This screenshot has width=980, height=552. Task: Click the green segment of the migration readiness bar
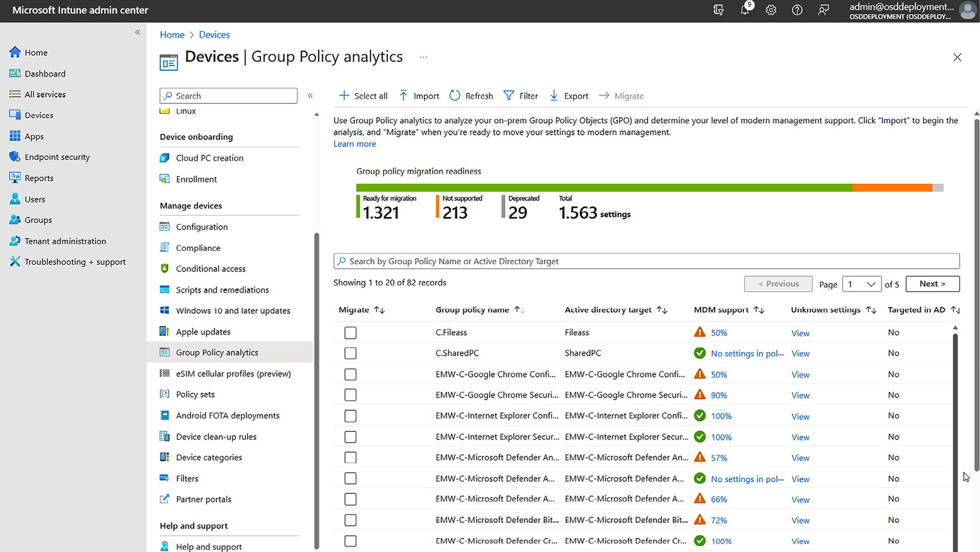[x=604, y=188]
